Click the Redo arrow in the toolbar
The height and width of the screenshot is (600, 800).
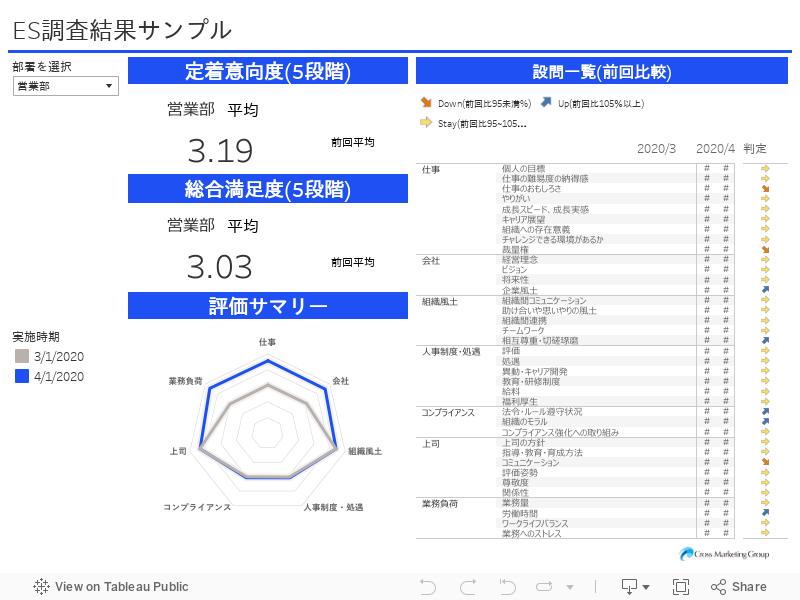[x=467, y=587]
